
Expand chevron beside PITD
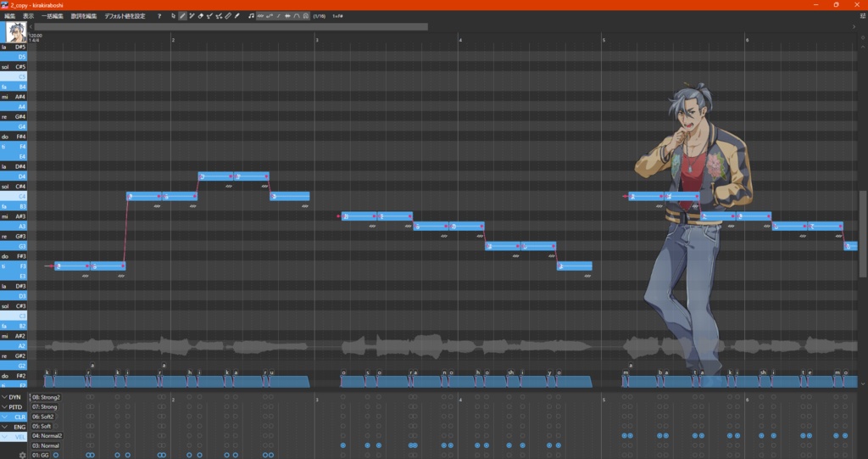(x=4, y=407)
